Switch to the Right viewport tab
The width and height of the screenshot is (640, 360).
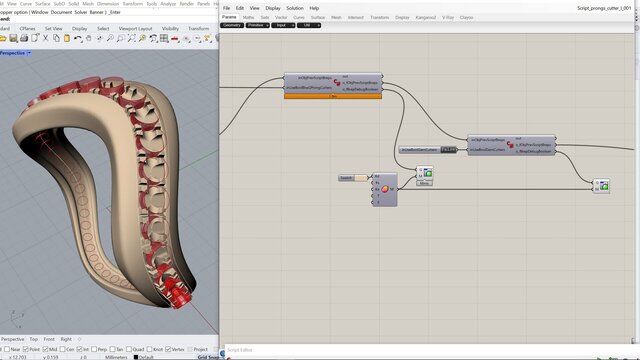(66, 339)
